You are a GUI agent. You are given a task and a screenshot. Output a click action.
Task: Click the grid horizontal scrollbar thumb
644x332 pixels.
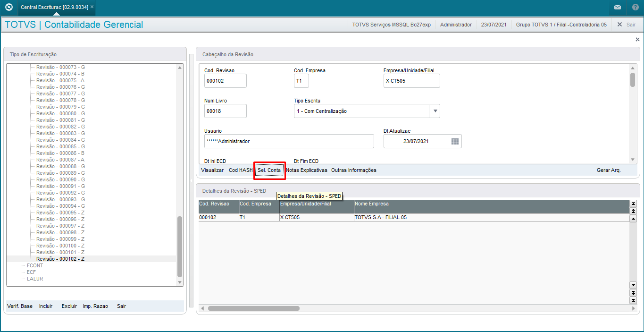pyautogui.click(x=254, y=308)
